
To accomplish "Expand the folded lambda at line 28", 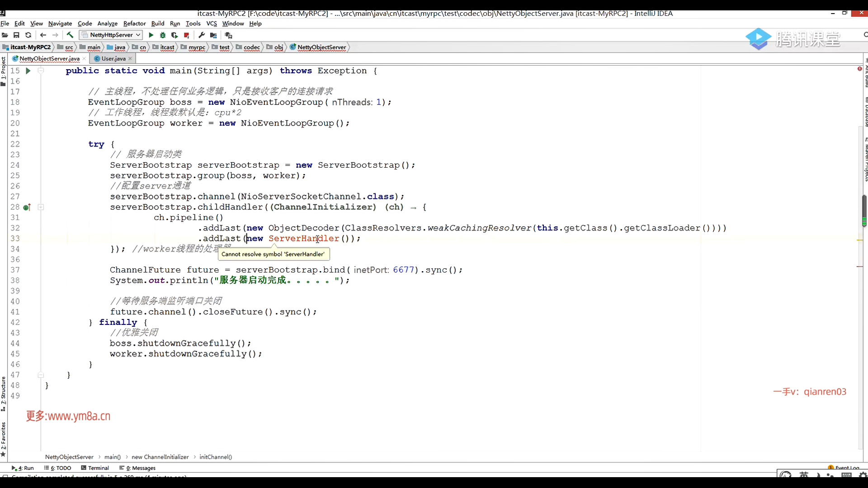I will [x=41, y=207].
